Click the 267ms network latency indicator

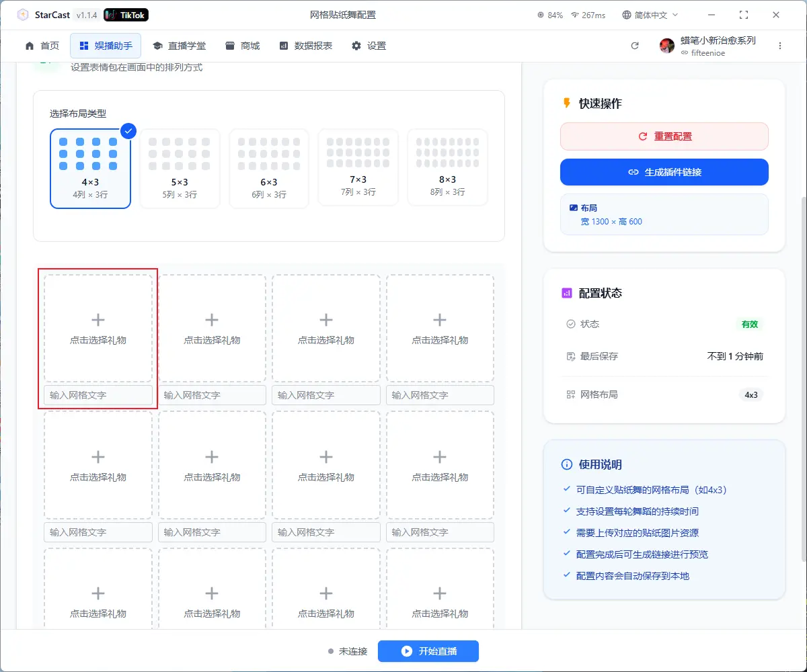pyautogui.click(x=588, y=15)
